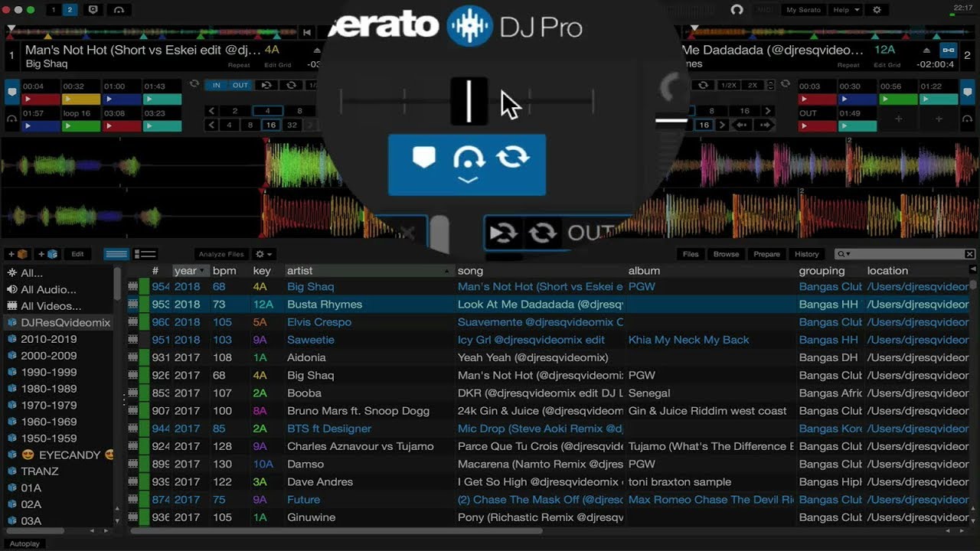
Task: Show cue points tab on deck 2
Action: pos(968,93)
